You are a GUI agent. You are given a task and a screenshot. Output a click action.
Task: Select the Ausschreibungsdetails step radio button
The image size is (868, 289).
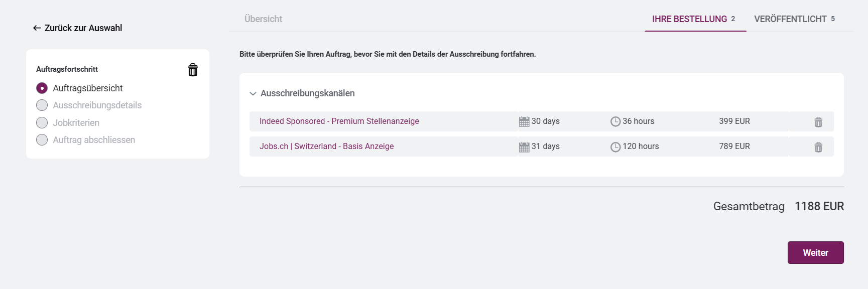[42, 105]
